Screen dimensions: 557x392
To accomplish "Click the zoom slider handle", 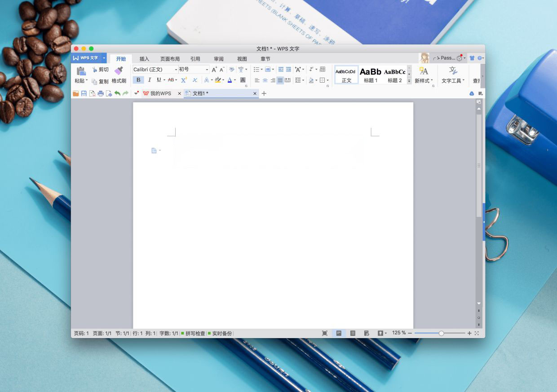I will 441,333.
